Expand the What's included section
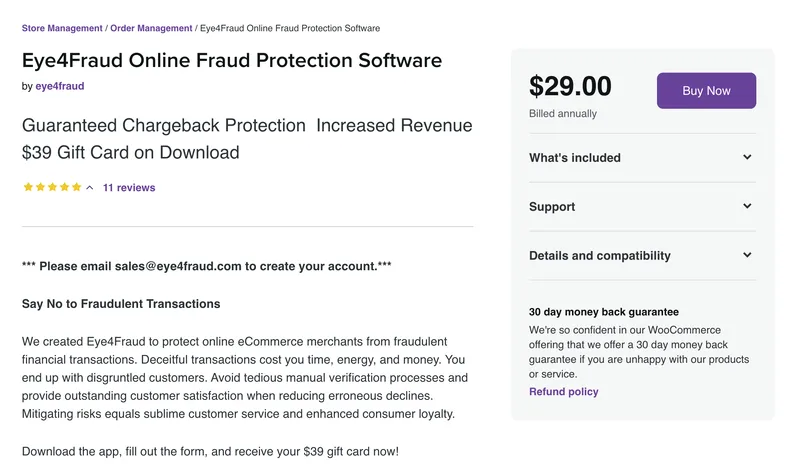 (x=575, y=158)
